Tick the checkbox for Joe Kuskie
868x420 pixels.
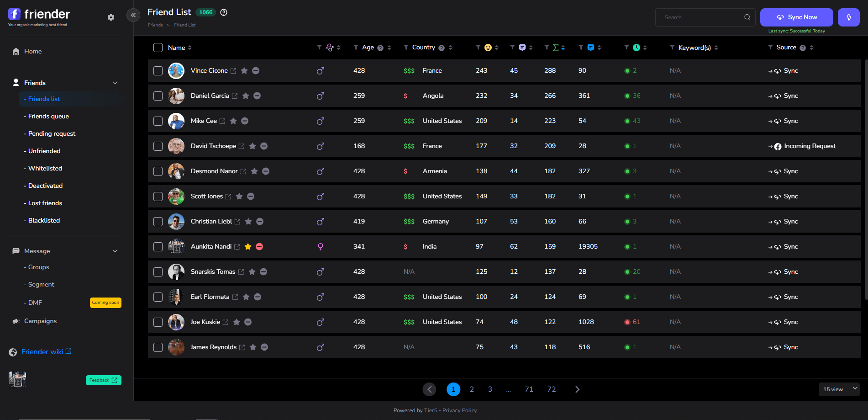tap(158, 322)
